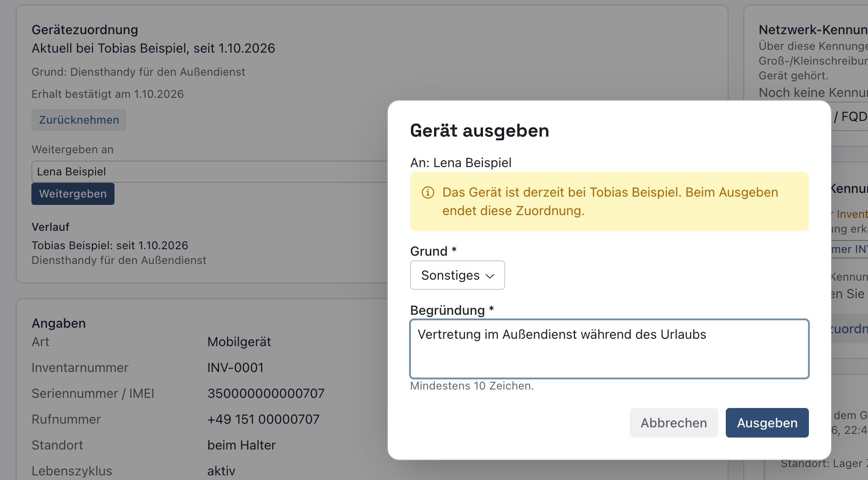Click the Grund: Diensthandy für den Außendienst line
The width and height of the screenshot is (868, 480).
(139, 72)
